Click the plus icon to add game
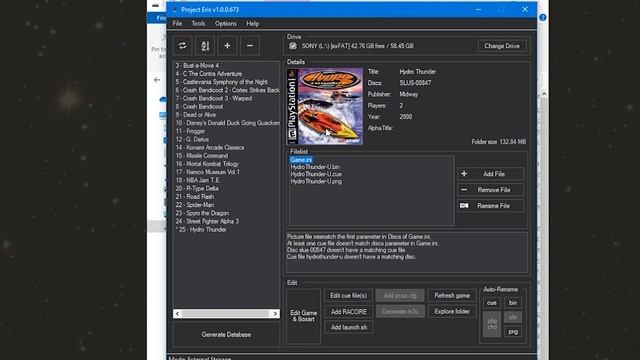 pos(227,46)
